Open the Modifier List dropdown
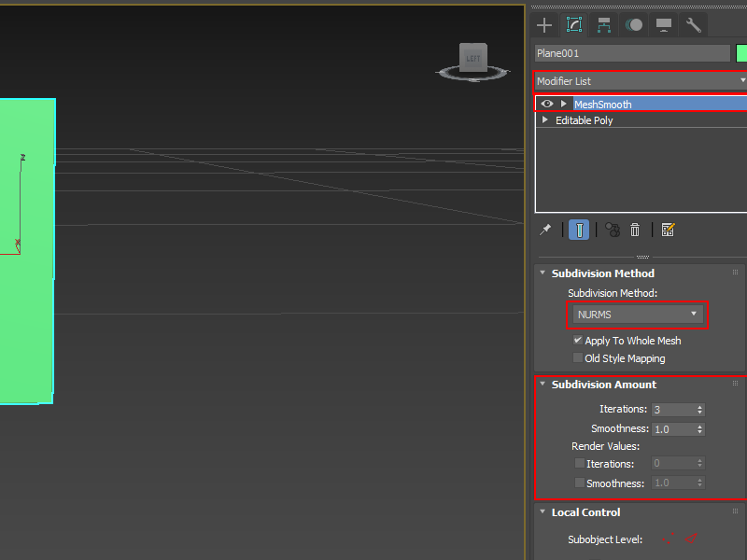This screenshot has width=747, height=560. [x=641, y=81]
